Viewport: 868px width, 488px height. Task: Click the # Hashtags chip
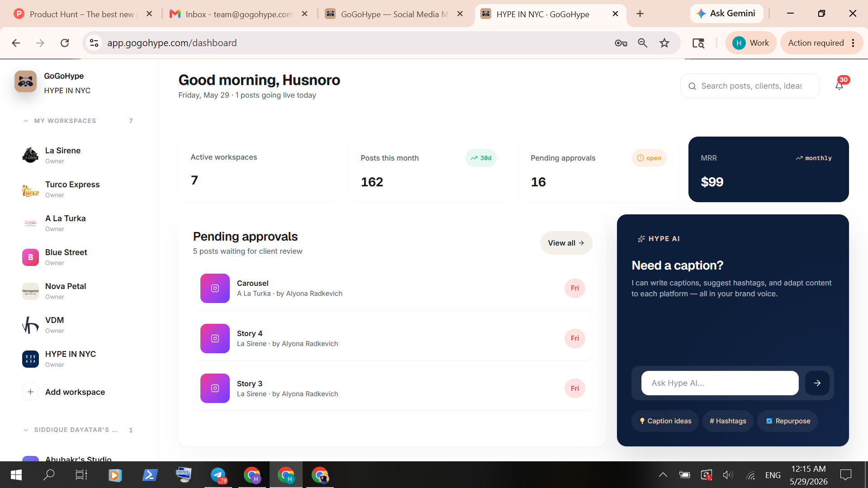728,421
